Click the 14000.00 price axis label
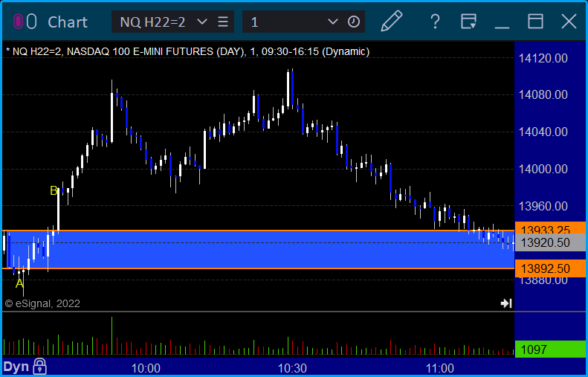The height and width of the screenshot is (377, 588). pyautogui.click(x=543, y=169)
